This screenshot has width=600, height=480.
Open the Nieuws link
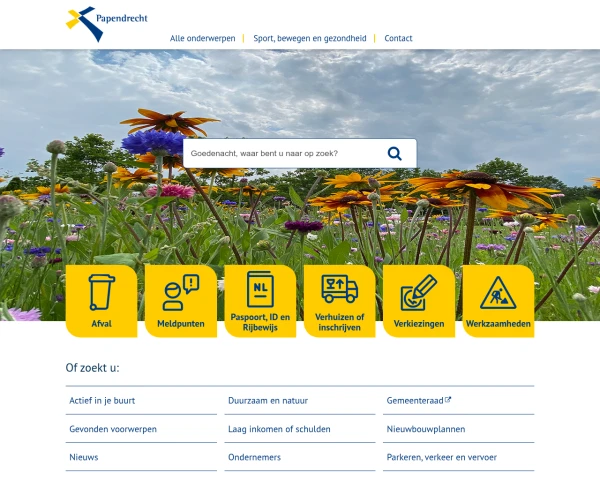click(x=84, y=457)
